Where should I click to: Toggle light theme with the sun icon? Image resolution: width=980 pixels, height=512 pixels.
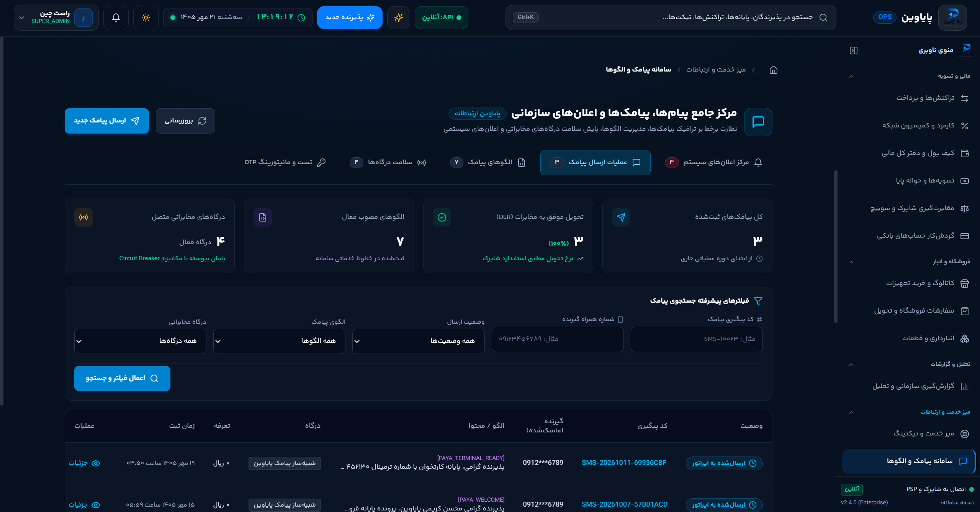click(146, 18)
